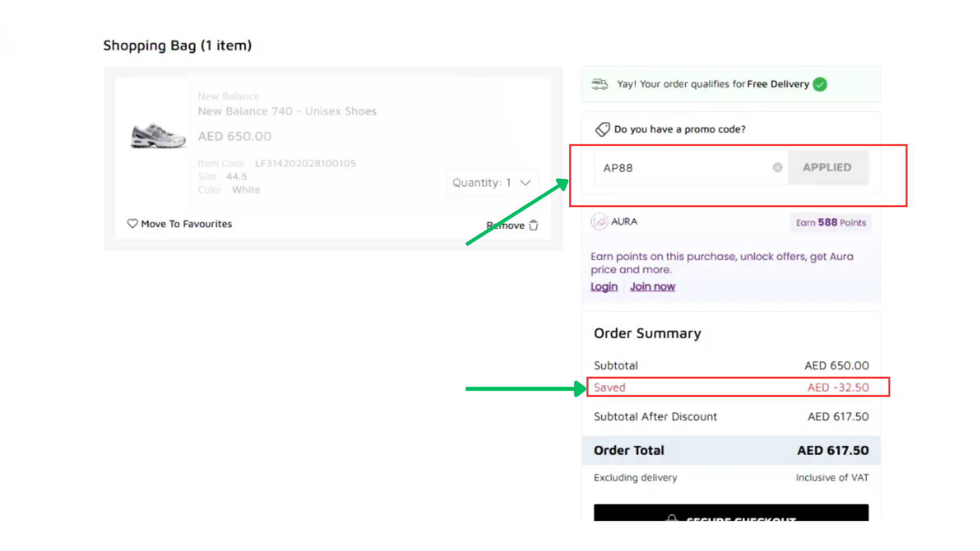Click Move To Favourites text
Image resolution: width=980 pixels, height=551 pixels.
(x=186, y=224)
